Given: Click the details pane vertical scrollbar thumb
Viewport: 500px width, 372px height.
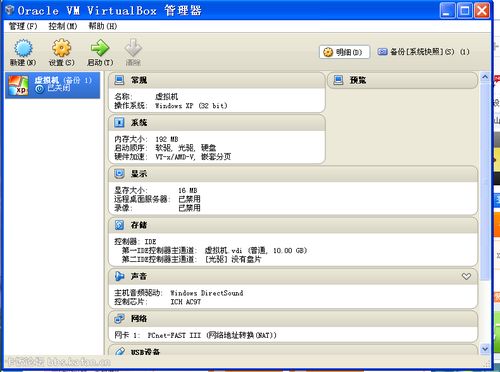Looking at the screenshot, I should 485,182.
